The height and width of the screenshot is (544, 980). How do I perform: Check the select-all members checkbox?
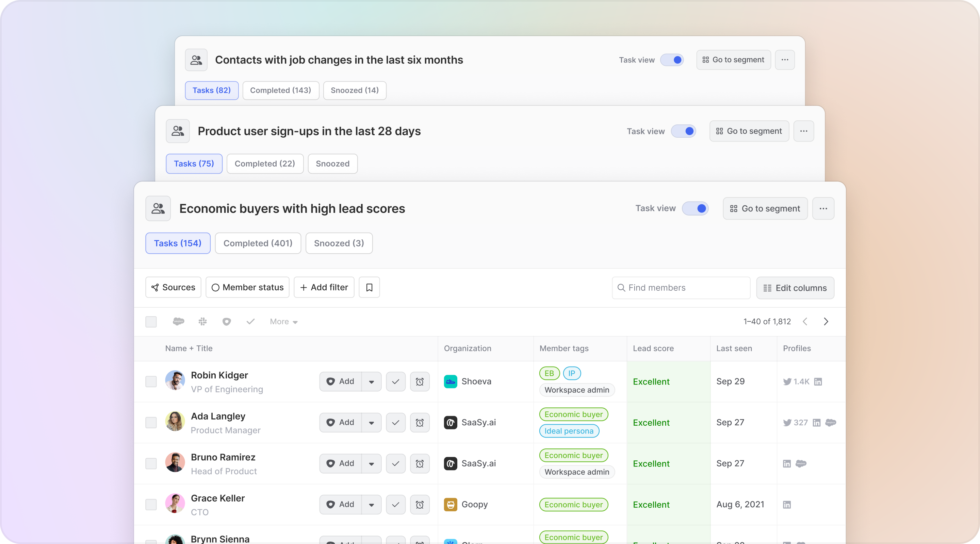151,322
